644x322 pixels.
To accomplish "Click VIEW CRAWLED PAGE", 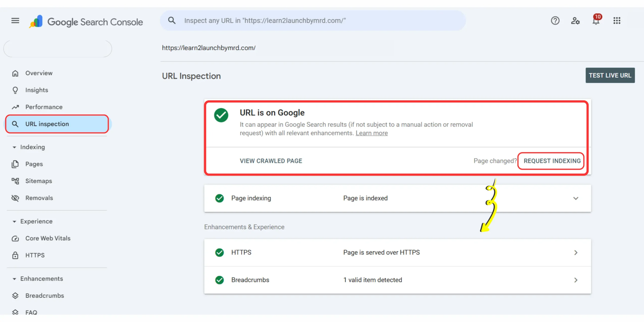I will click(x=271, y=161).
